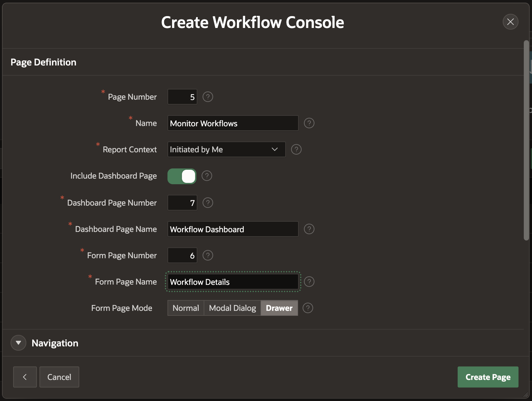Viewport: 532px width, 401px height.
Task: Open help for Report Context
Action: pos(296,149)
